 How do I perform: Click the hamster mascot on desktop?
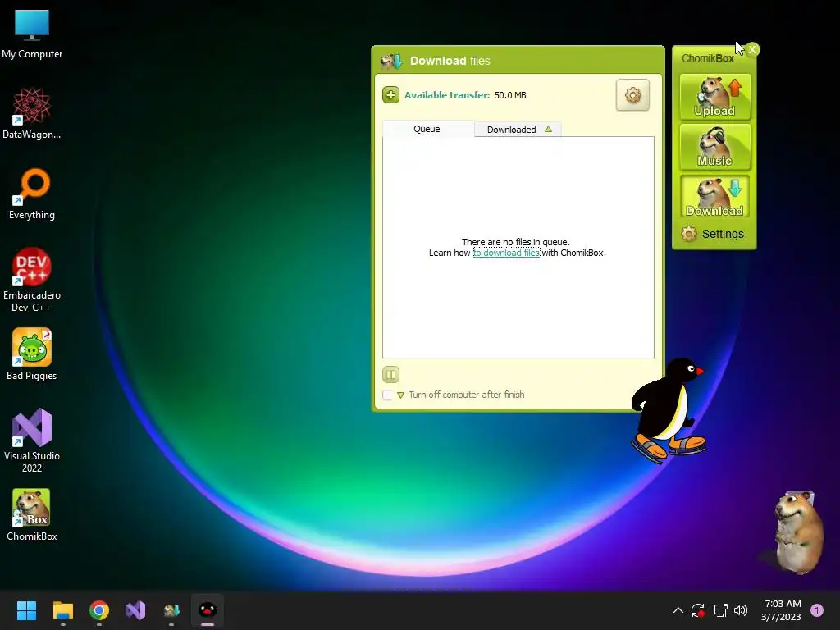coord(797,532)
